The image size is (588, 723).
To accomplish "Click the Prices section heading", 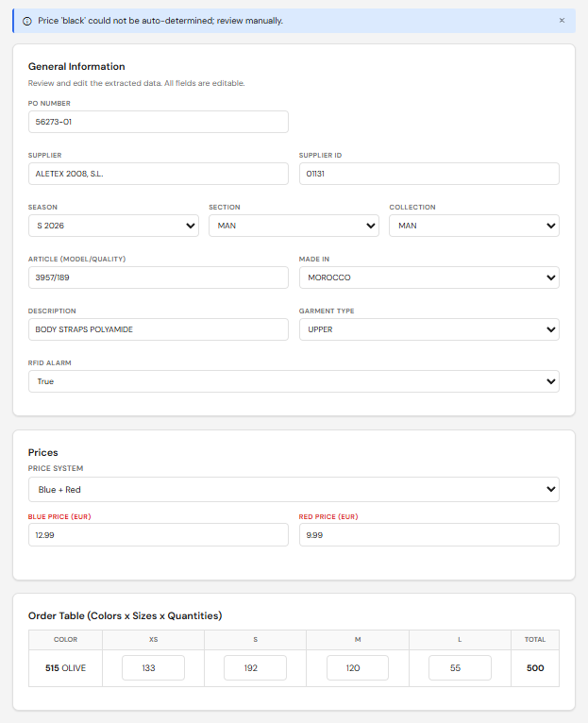I will (42, 452).
